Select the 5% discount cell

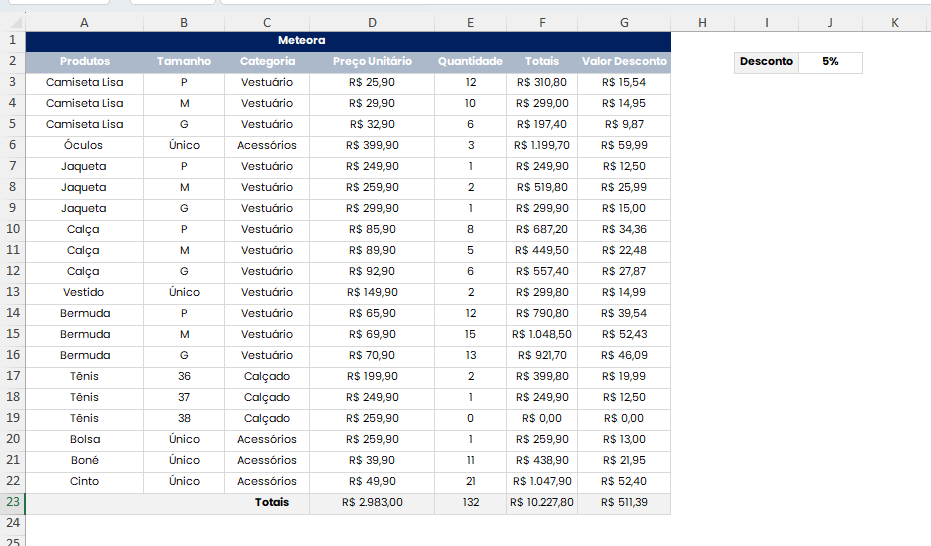tap(830, 62)
